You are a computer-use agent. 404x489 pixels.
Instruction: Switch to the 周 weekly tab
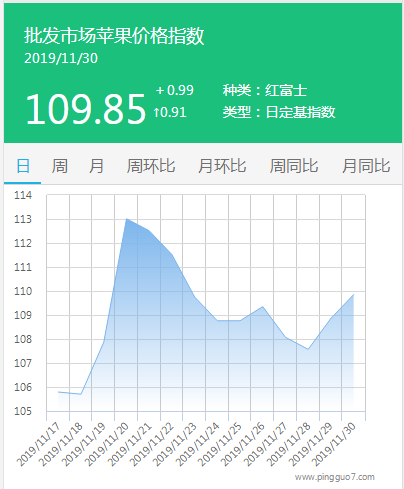[x=60, y=166]
